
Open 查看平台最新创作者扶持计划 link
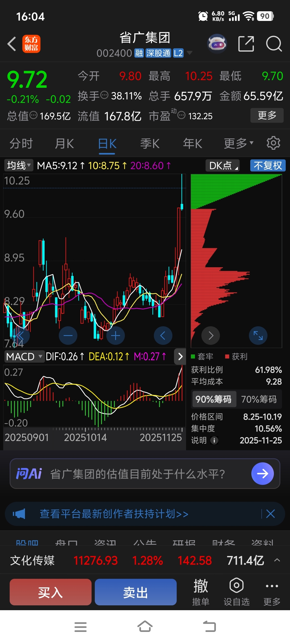[x=114, y=514]
